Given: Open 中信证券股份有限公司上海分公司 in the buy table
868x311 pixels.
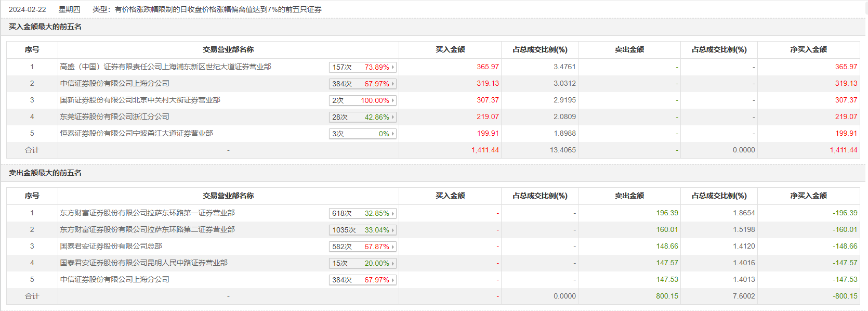Looking at the screenshot, I should coord(114,83).
